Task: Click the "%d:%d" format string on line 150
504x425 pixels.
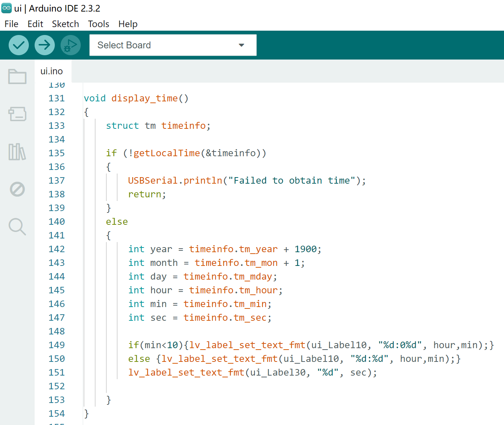Action: [370, 359]
